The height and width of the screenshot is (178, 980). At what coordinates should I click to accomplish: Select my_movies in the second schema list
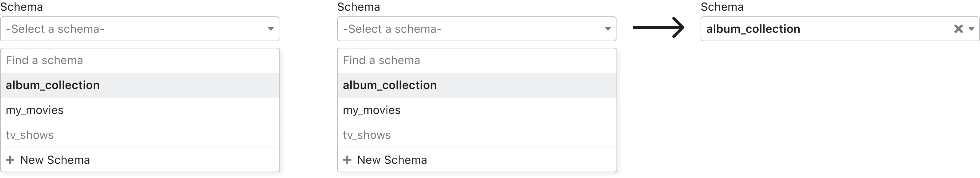477,110
